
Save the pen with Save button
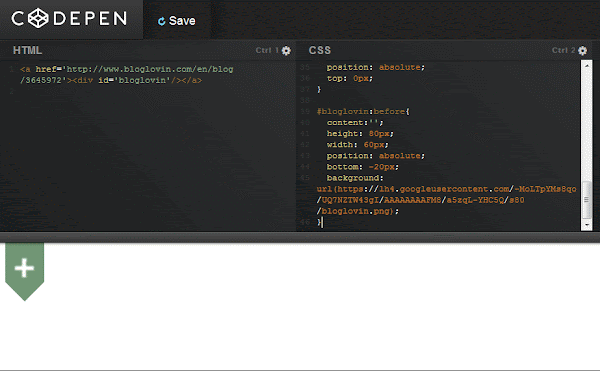point(176,21)
